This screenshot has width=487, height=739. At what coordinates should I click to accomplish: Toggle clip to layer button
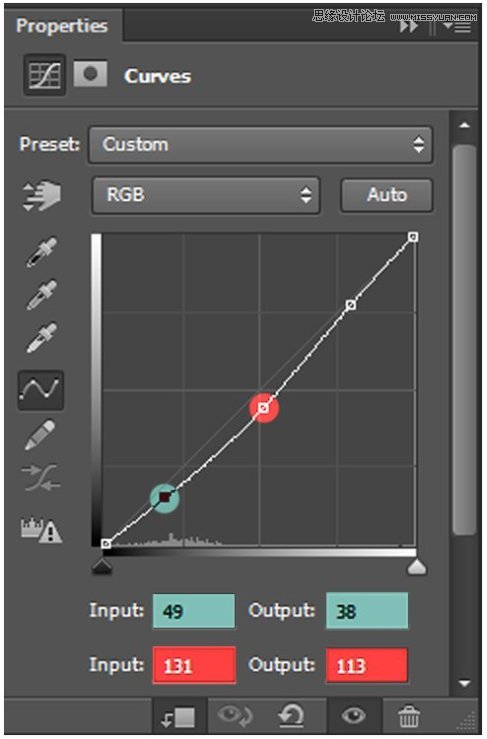[178, 717]
